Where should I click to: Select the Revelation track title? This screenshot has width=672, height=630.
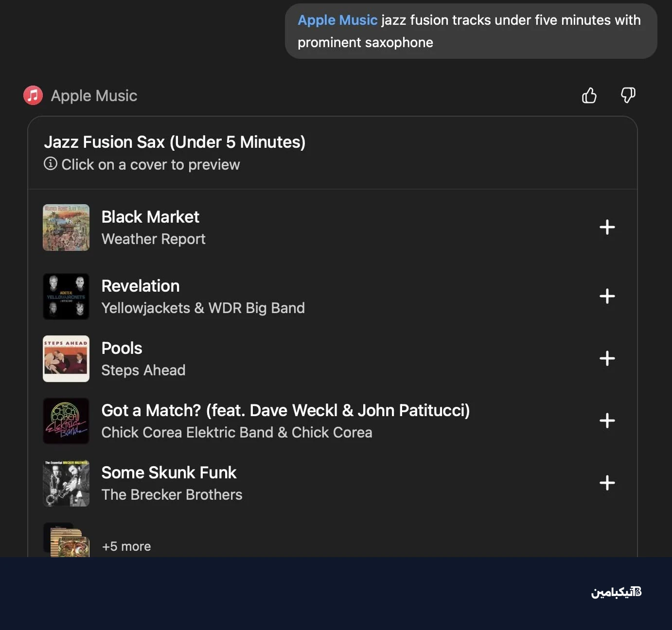pos(140,286)
